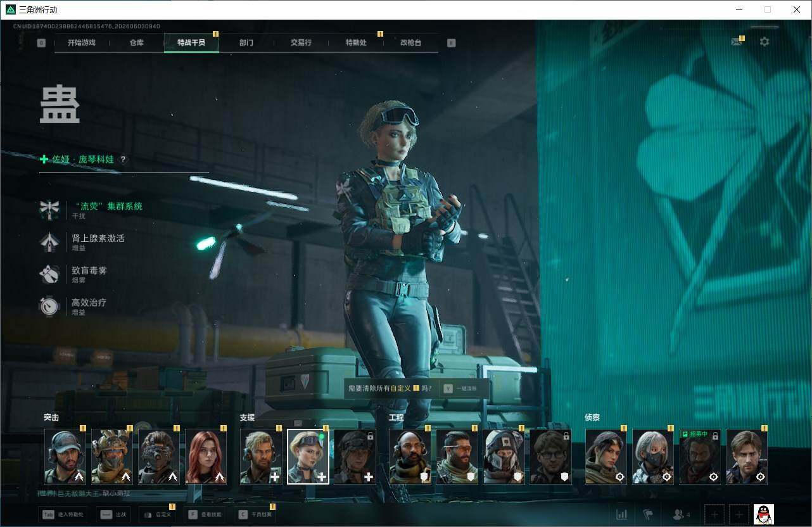The image size is (812, 527).
Task: Select the “流荧”集群系统 dragonfly skill icon
Action: [49, 209]
